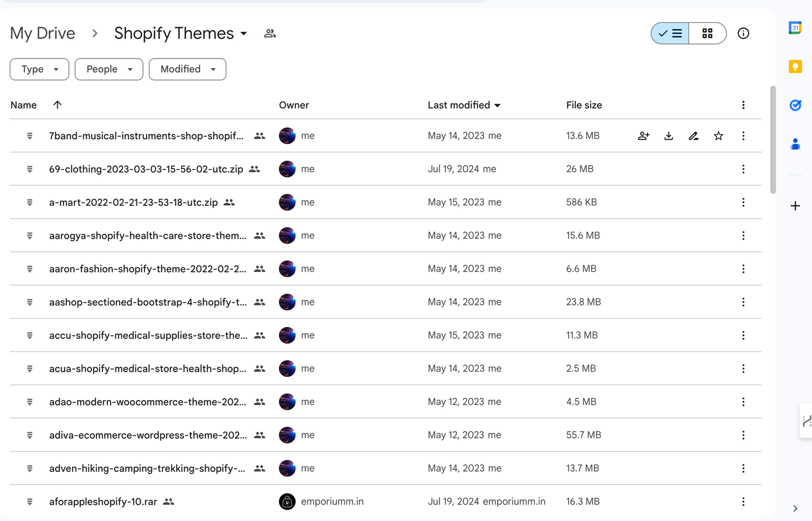Viewport: 812px width, 521px height.
Task: Open more actions for adven-hiking row
Action: click(x=743, y=468)
